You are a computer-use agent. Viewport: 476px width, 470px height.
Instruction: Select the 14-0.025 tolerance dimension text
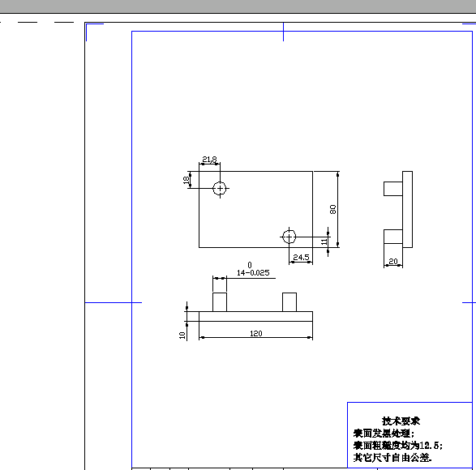[x=253, y=273]
